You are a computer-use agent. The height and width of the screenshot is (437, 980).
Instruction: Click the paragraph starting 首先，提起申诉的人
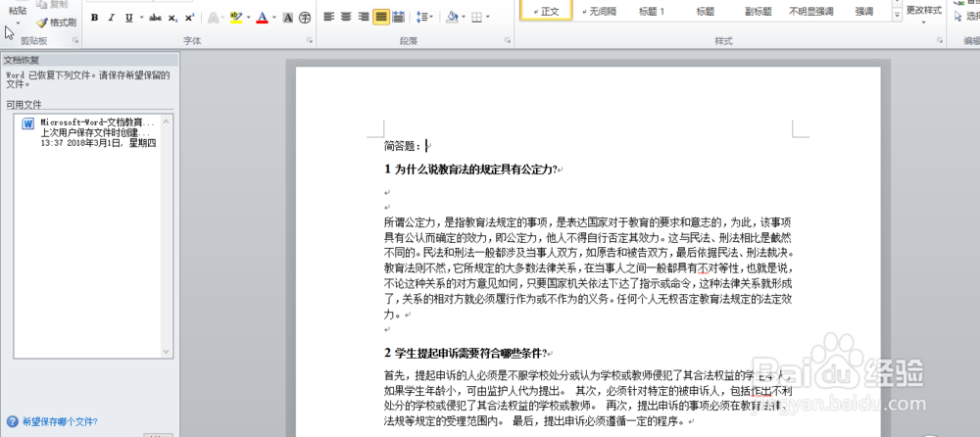click(588, 398)
